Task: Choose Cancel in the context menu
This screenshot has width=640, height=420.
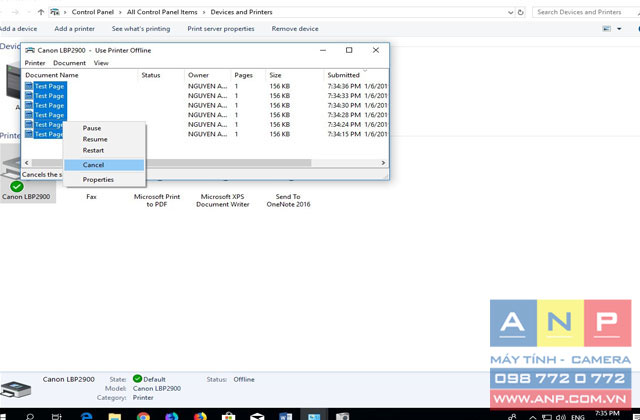Action: click(104, 165)
